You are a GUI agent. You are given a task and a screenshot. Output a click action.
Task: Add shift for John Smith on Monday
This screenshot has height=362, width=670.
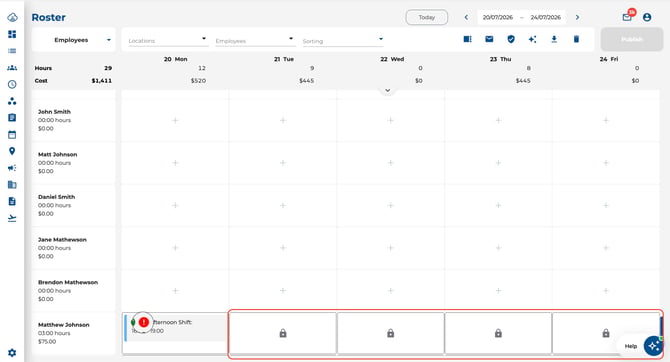(175, 121)
